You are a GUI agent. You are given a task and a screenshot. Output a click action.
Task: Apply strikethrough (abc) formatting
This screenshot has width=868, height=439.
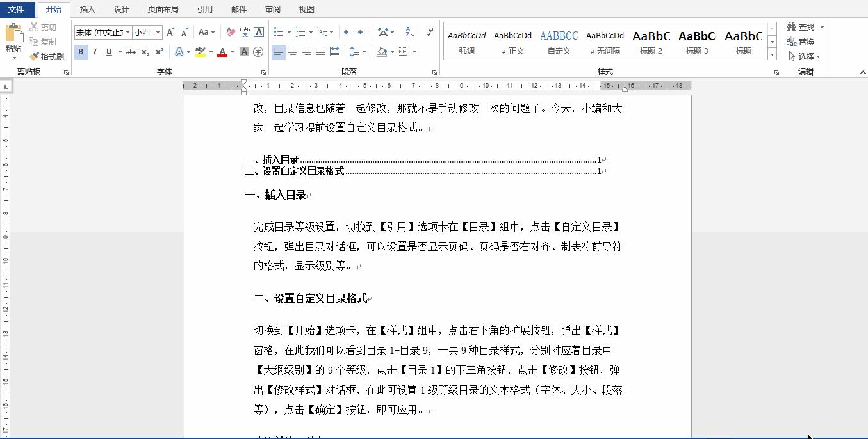click(131, 52)
